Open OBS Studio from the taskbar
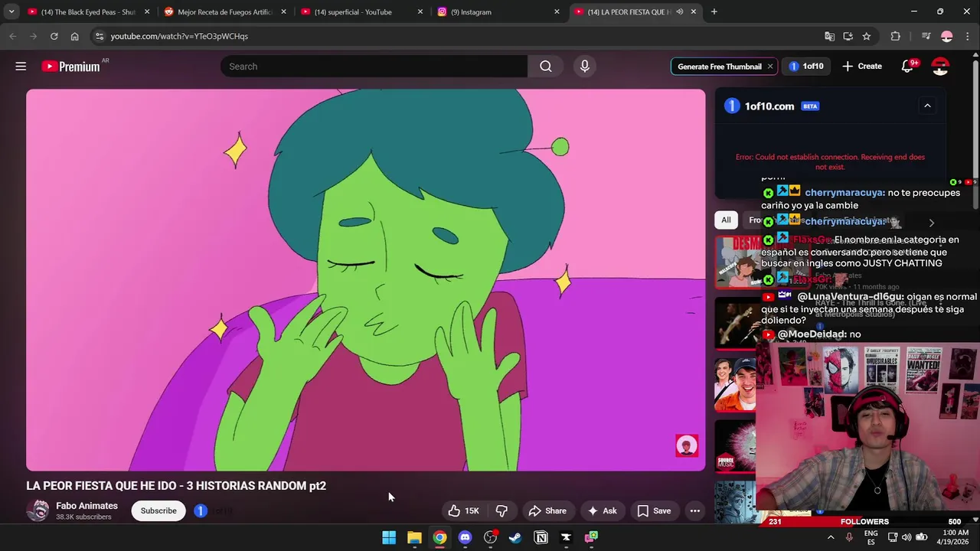The image size is (980, 551). (x=490, y=537)
